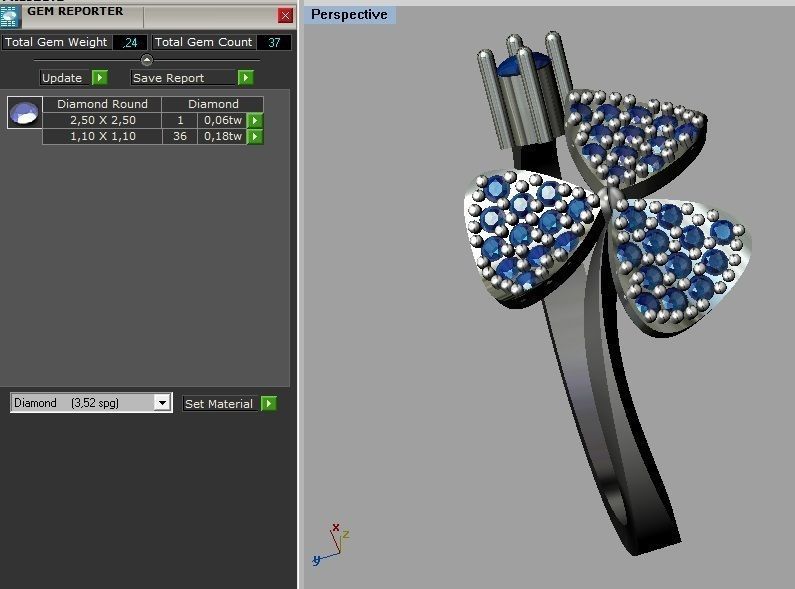Screen dimensions: 795x589
Task: Click green arrow next to Update
Action: coord(99,78)
